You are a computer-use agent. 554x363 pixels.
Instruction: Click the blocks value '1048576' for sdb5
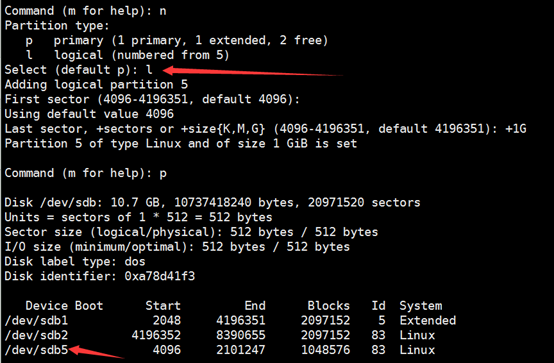325,350
